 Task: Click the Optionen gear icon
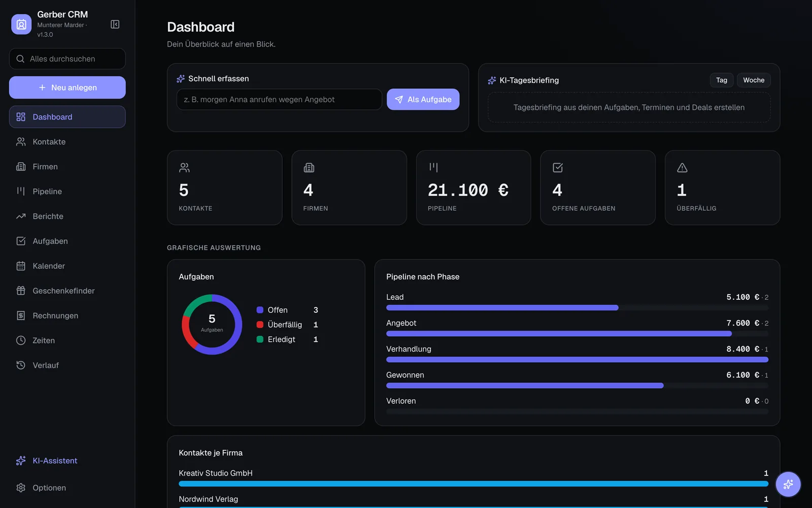point(21,488)
